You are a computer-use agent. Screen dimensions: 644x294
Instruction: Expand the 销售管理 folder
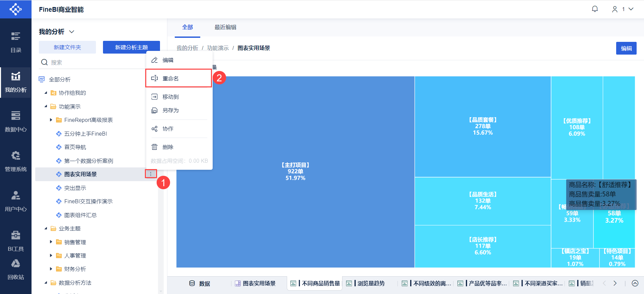51,242
